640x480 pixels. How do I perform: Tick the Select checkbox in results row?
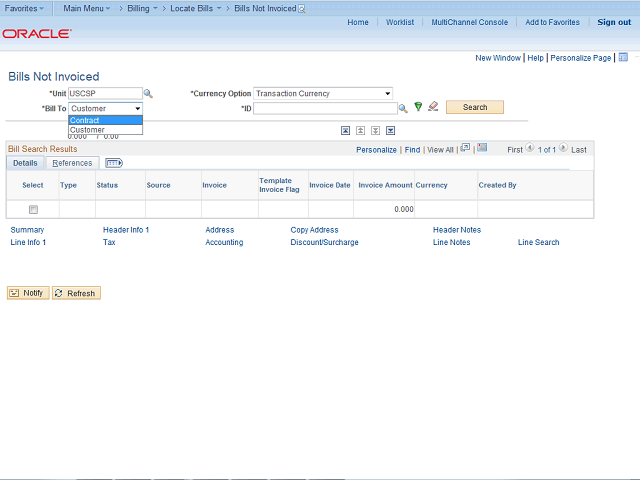point(33,210)
